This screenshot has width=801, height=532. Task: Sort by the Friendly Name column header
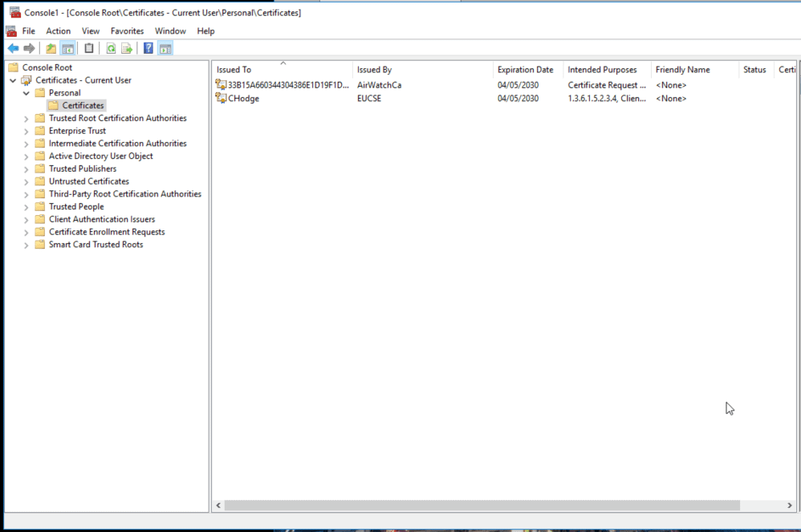coord(695,70)
